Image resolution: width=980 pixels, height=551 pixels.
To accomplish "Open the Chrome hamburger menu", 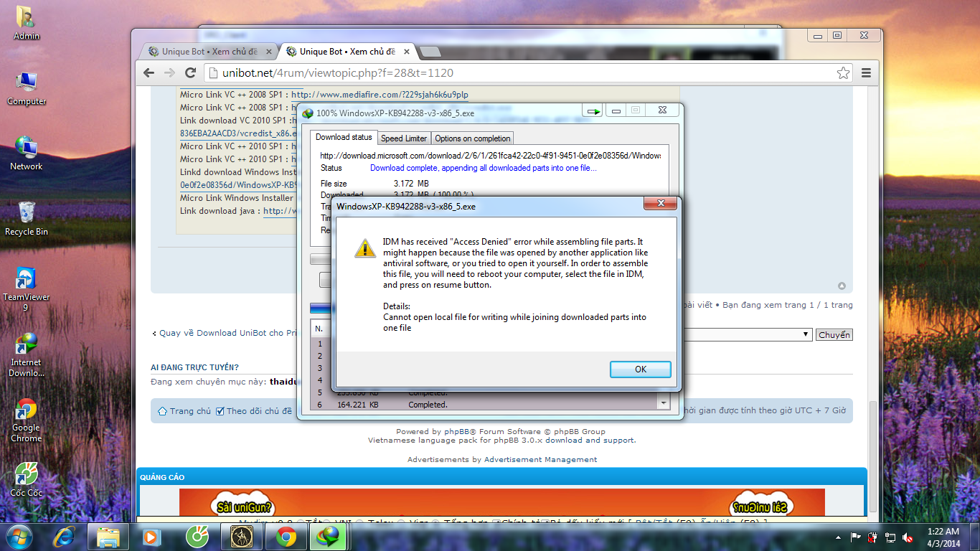I will [866, 72].
